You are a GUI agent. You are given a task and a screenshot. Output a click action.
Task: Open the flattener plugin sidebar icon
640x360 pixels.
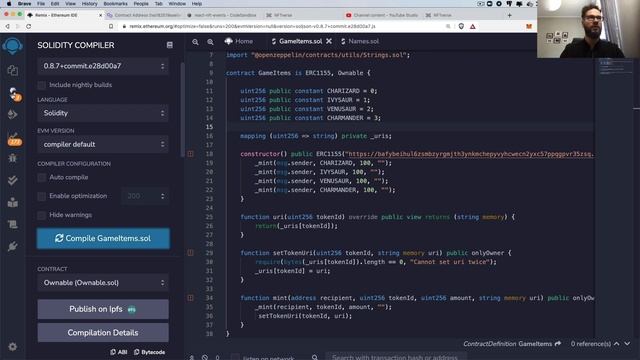point(13,224)
